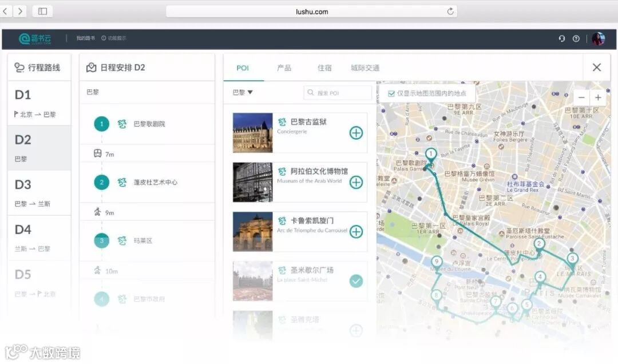Open customer support headset icon
Viewport: 618px width, 364px height.
[x=562, y=38]
